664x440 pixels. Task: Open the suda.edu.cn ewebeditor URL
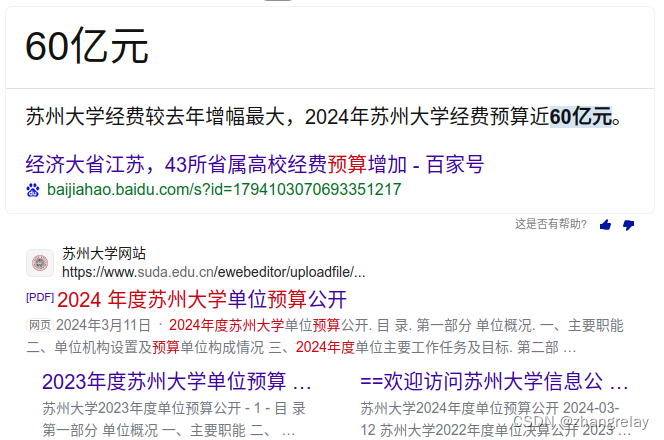click(213, 272)
